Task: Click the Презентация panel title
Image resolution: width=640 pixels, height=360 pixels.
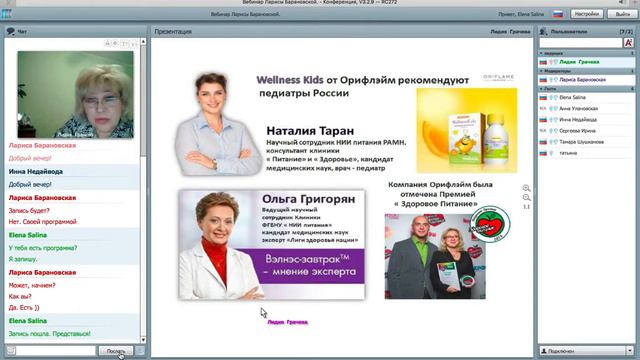Action: tap(173, 31)
